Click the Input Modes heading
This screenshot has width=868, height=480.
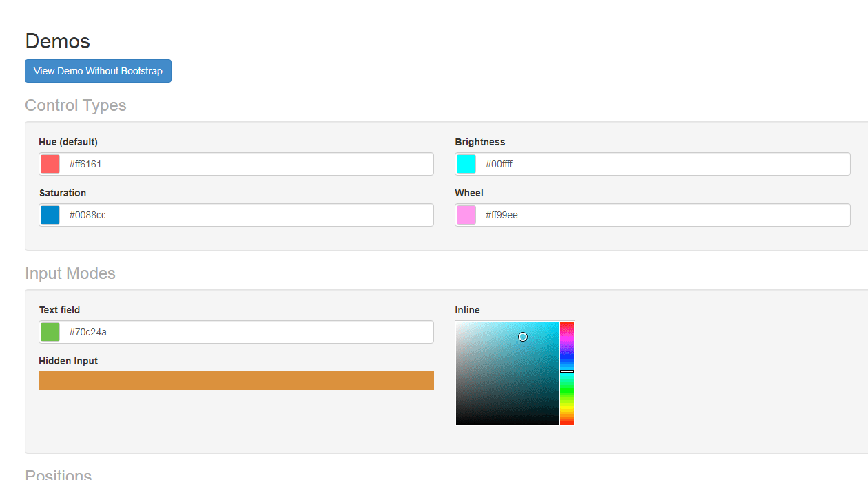70,273
